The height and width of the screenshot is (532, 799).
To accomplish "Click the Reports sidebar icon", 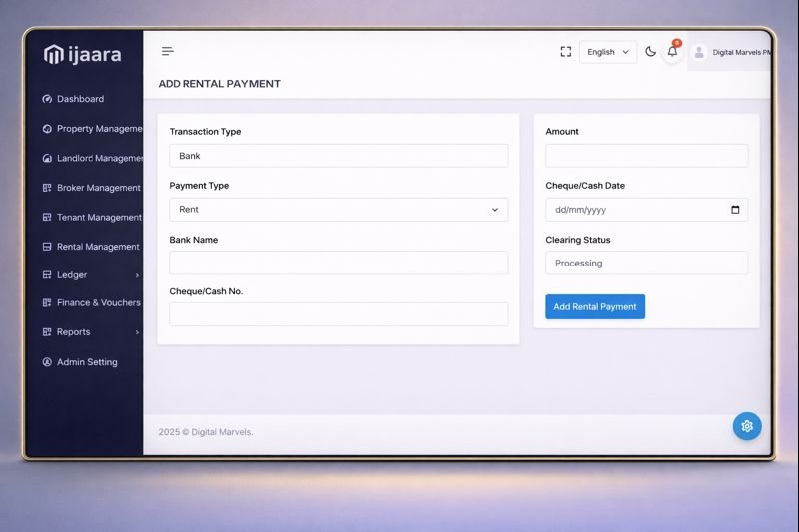I will coord(47,332).
